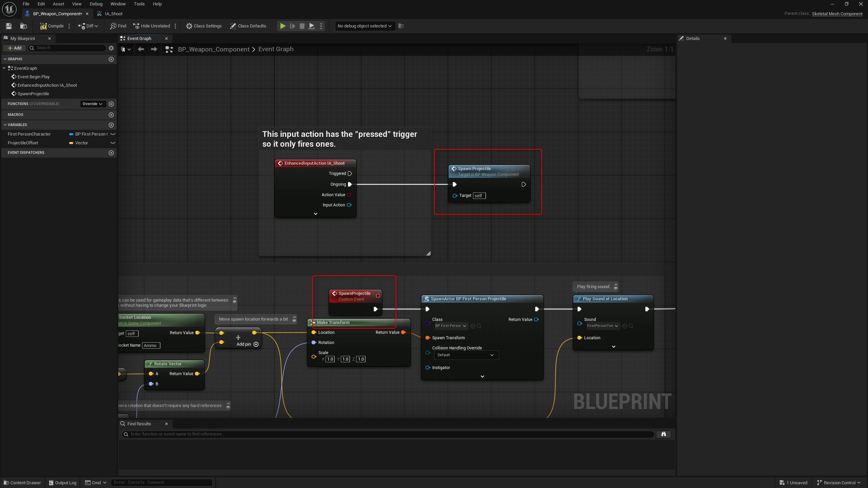
Task: Select Event Begin Play in graphs list
Action: point(34,77)
